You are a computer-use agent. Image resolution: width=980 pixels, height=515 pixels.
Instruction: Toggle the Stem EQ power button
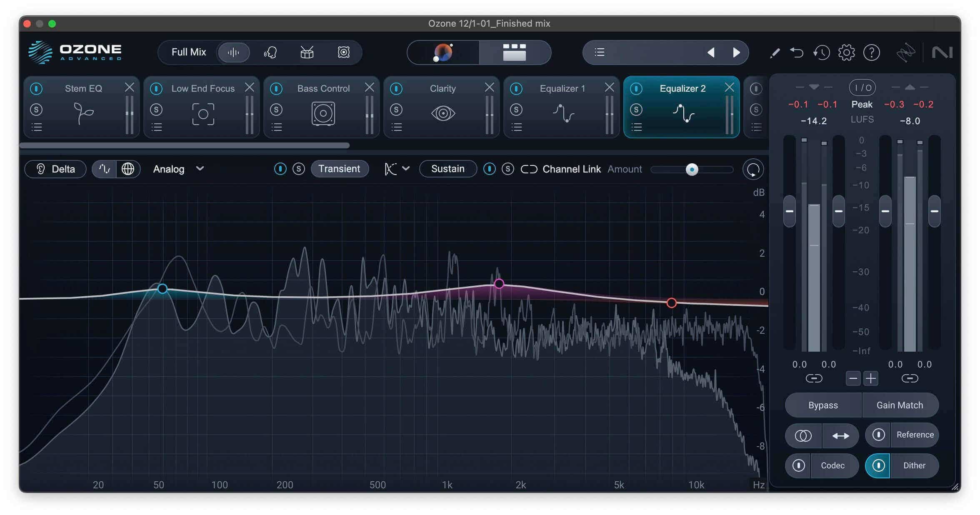(x=36, y=88)
